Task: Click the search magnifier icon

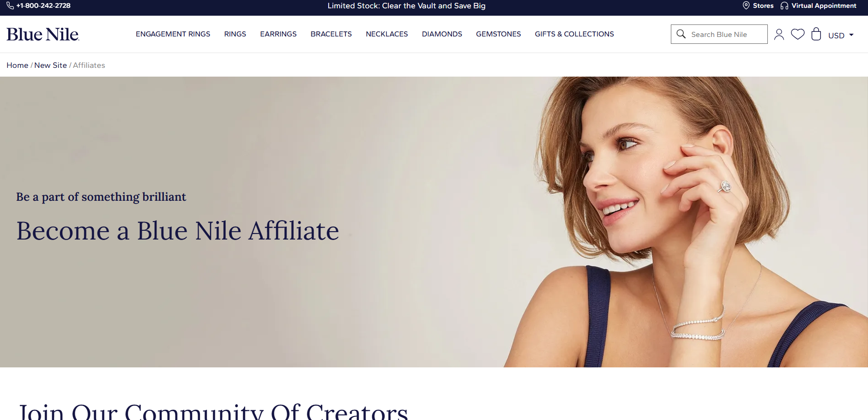Action: [x=681, y=34]
